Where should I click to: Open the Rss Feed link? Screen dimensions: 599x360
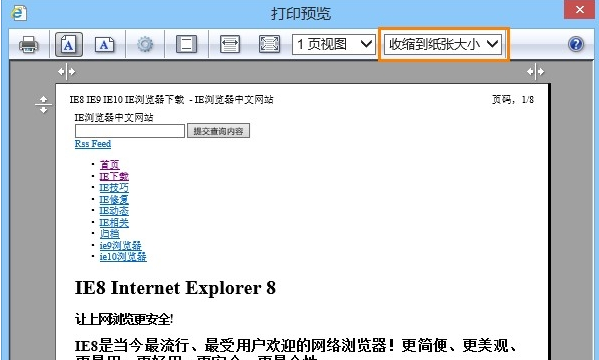93,144
